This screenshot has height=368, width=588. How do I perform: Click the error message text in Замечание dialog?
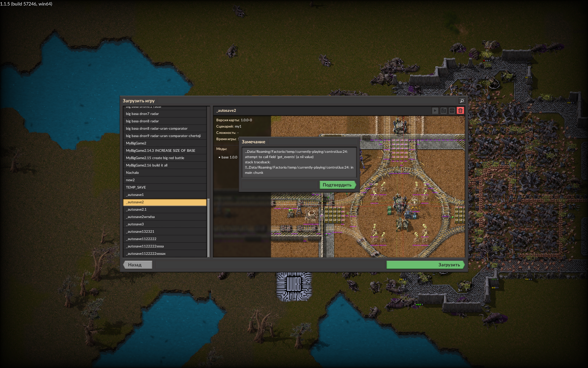(299, 162)
